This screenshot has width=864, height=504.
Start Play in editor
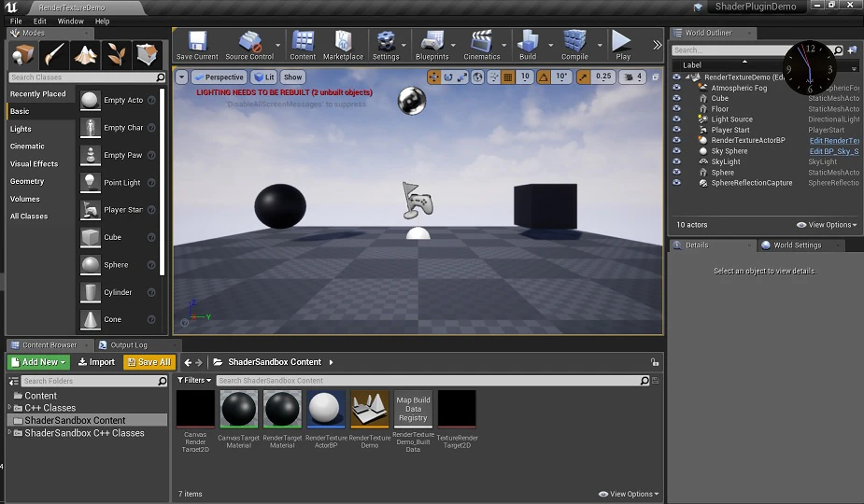[x=621, y=41]
